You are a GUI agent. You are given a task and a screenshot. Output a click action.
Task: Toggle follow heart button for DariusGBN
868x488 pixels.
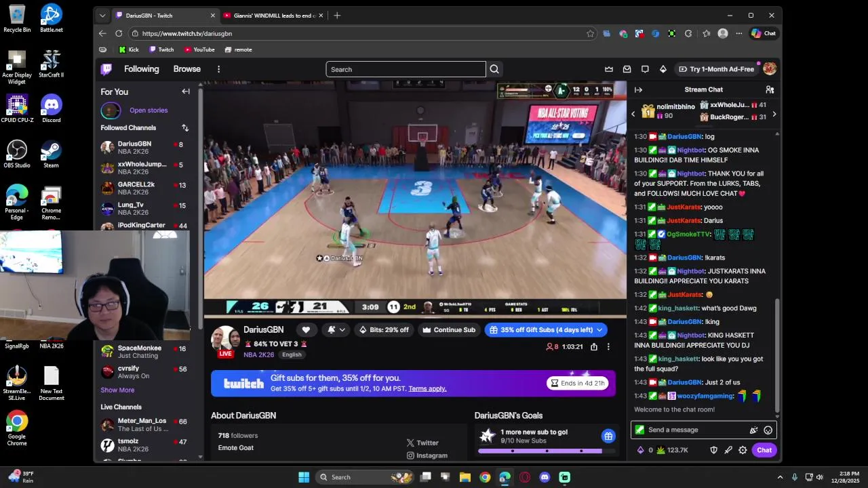click(306, 330)
